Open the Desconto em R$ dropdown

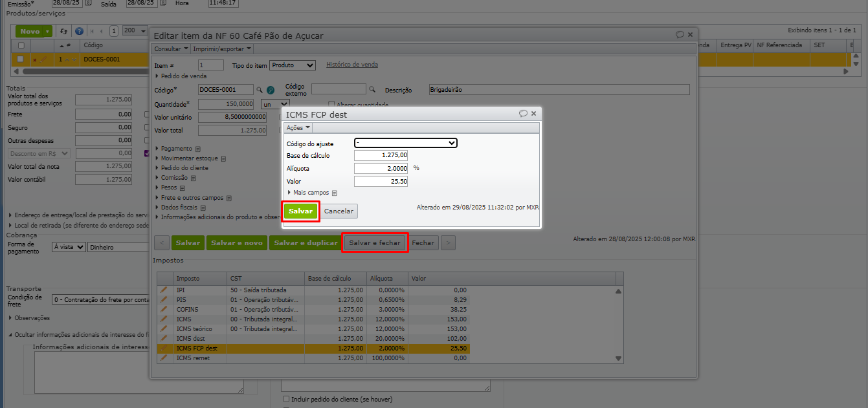(39, 154)
